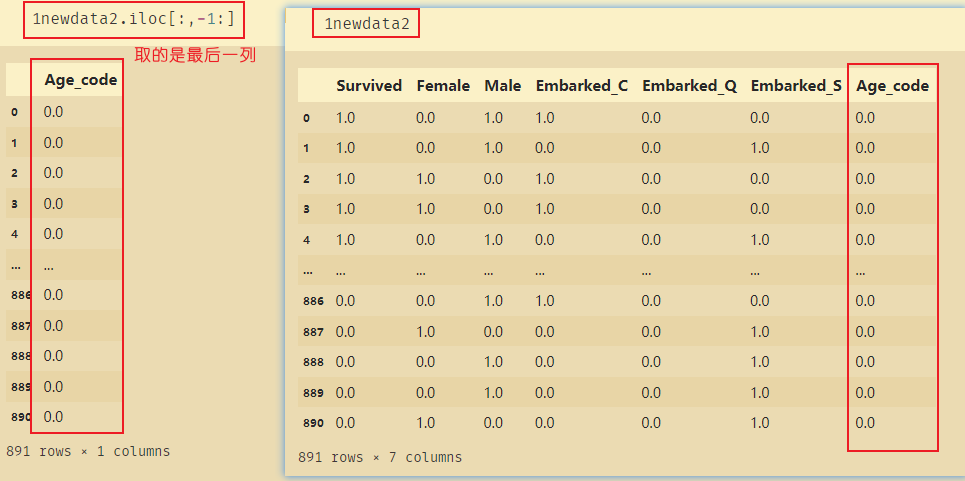Click the Embarked_S column header
Screen dimensions: 965x481
[796, 86]
